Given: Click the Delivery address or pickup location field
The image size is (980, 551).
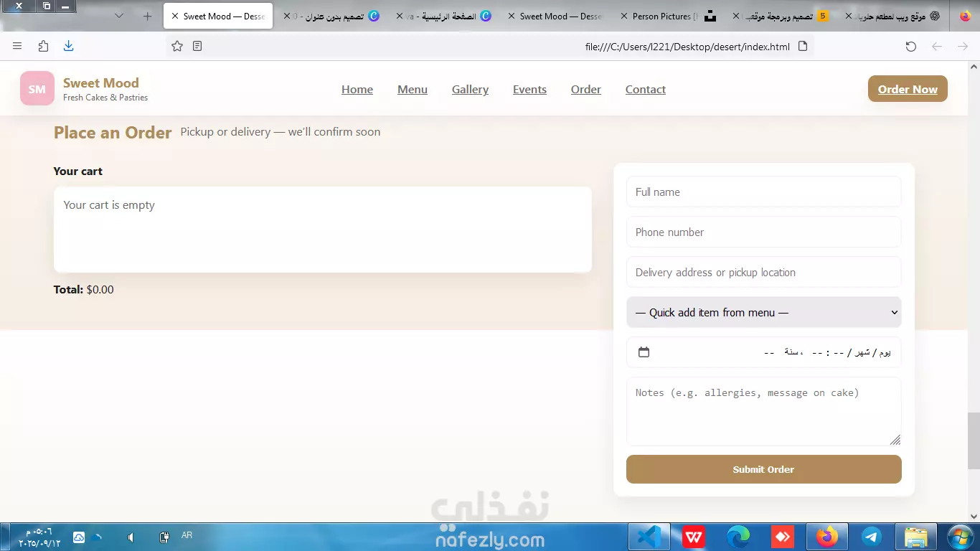Looking at the screenshot, I should 763,273.
